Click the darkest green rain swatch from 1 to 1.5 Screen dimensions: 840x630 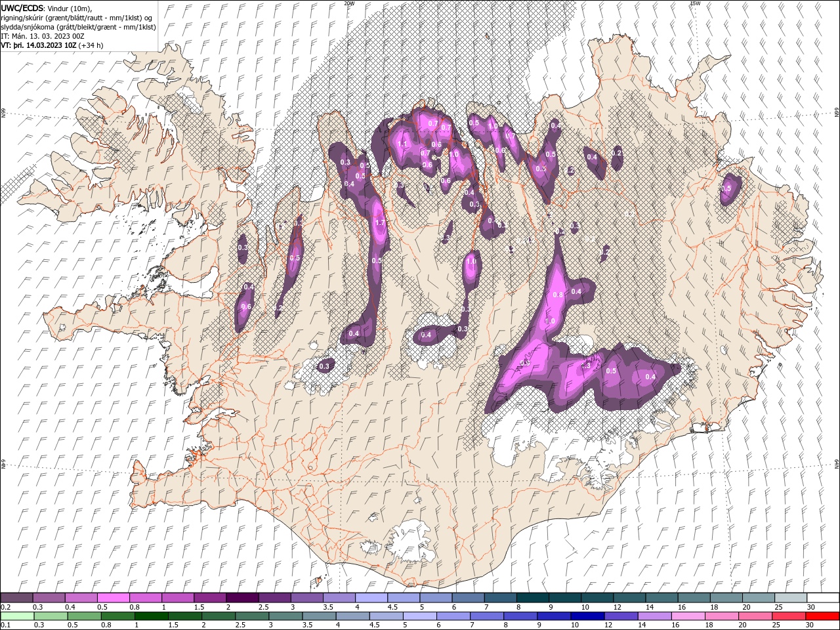tap(151, 616)
